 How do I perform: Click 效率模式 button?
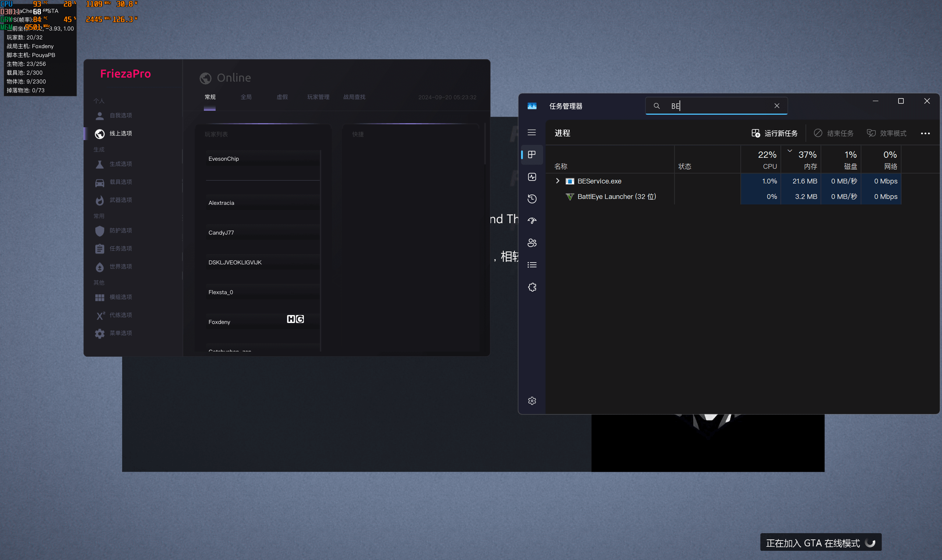(886, 133)
